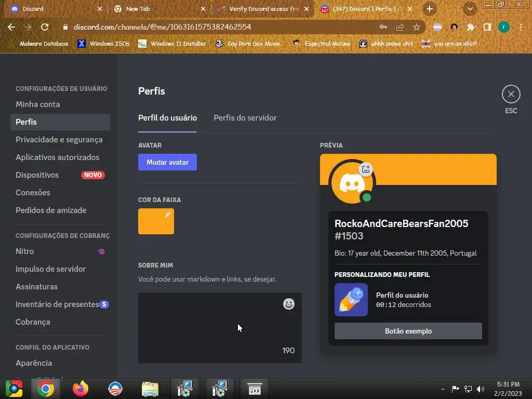Open the browser side panel icon
Screen dimensions: 532x399
[x=487, y=27]
